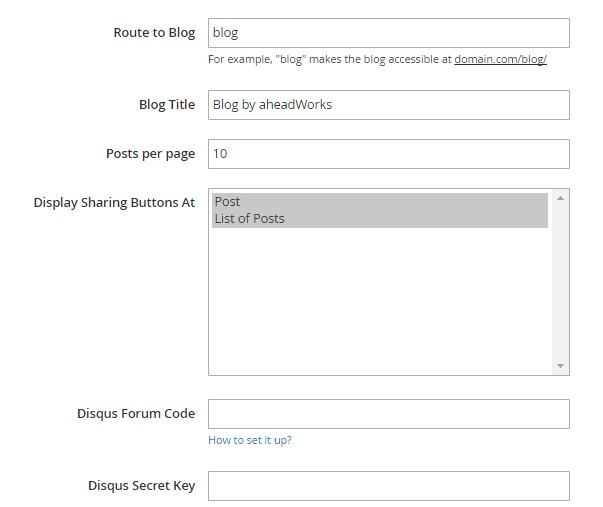Click the Route to Blog example help text

point(377,59)
